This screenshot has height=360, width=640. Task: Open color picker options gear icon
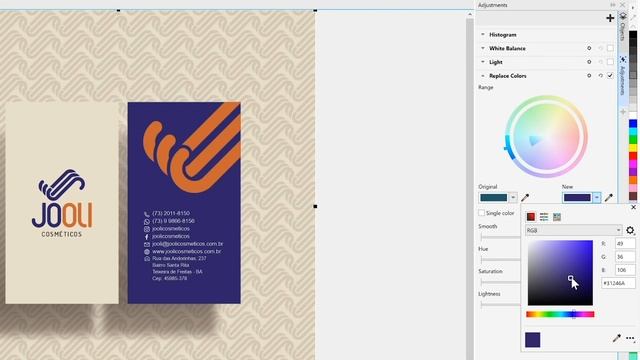tap(630, 230)
